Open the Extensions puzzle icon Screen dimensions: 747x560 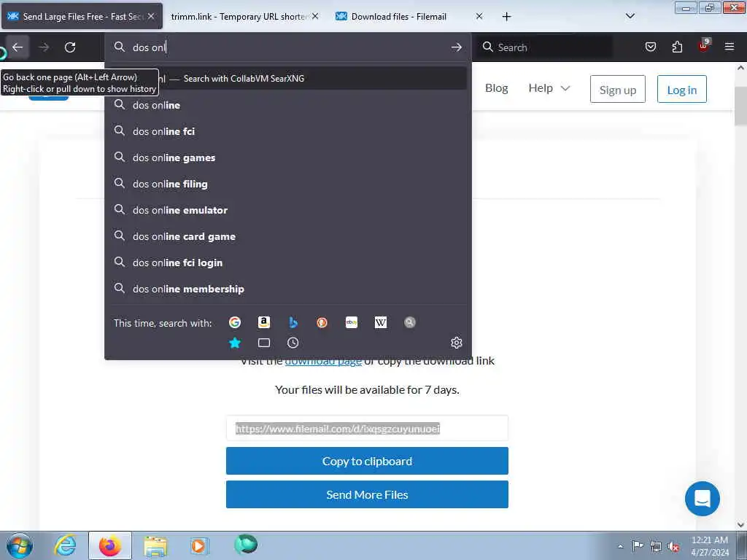tap(677, 47)
